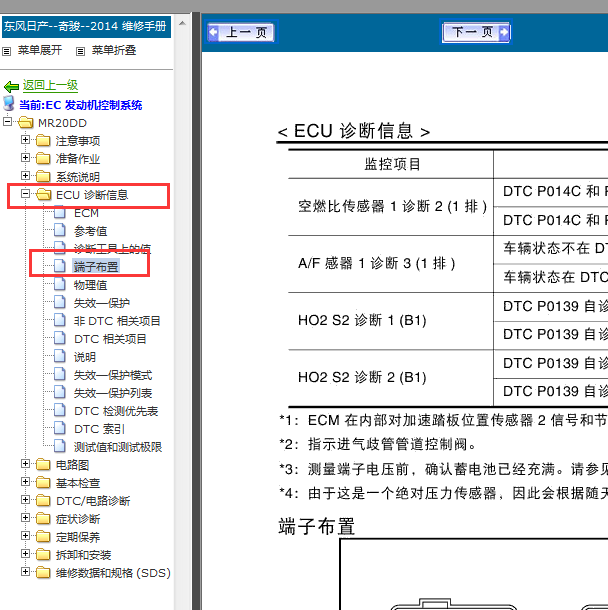Screen dimensions: 608x610
Task: Click the folder icon of 系统说明
Action: click(x=43, y=177)
